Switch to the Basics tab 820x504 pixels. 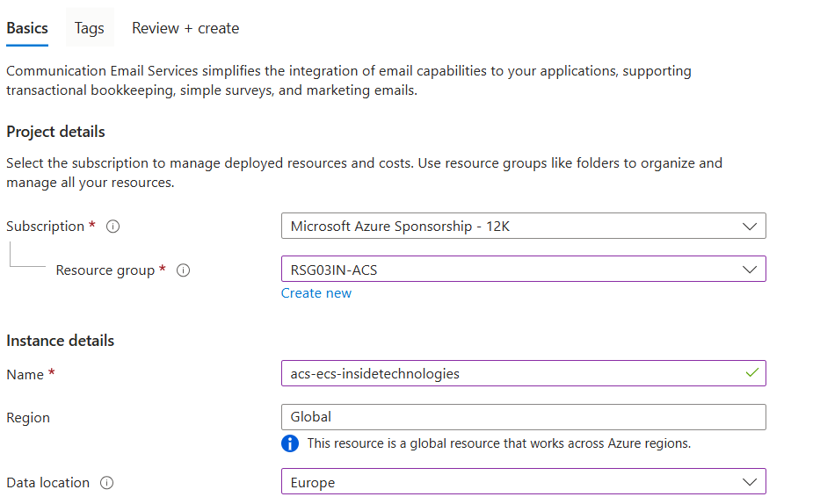pos(27,28)
